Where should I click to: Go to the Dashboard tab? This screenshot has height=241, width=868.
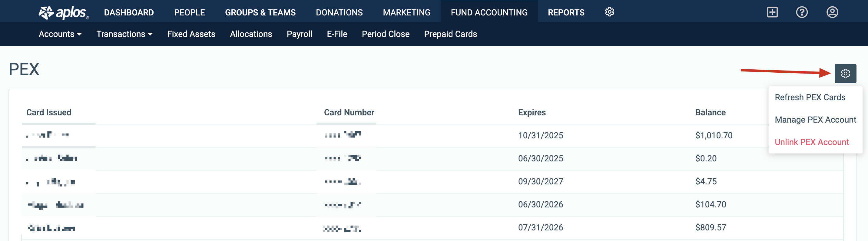[129, 12]
